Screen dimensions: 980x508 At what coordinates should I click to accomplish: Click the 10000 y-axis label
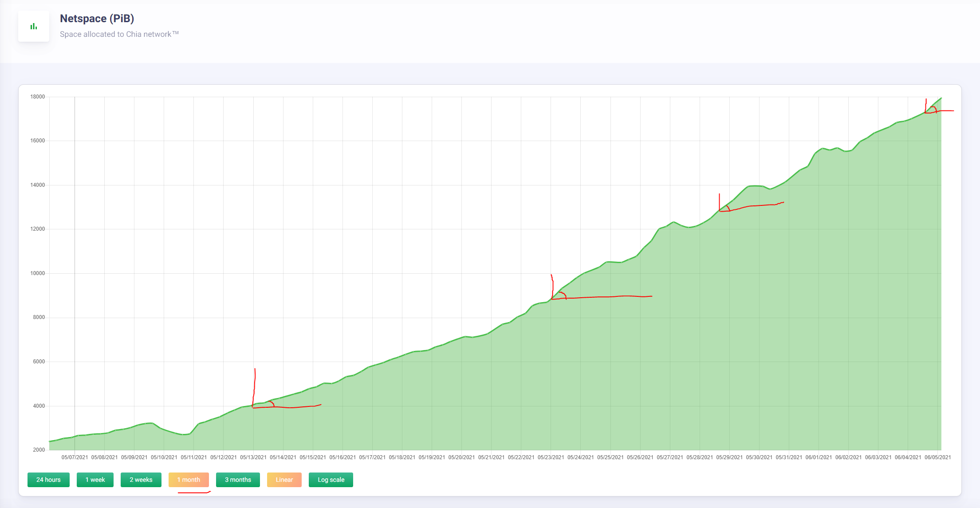coord(37,273)
